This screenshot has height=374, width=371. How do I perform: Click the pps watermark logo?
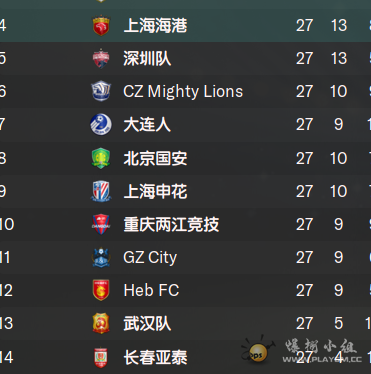257,352
